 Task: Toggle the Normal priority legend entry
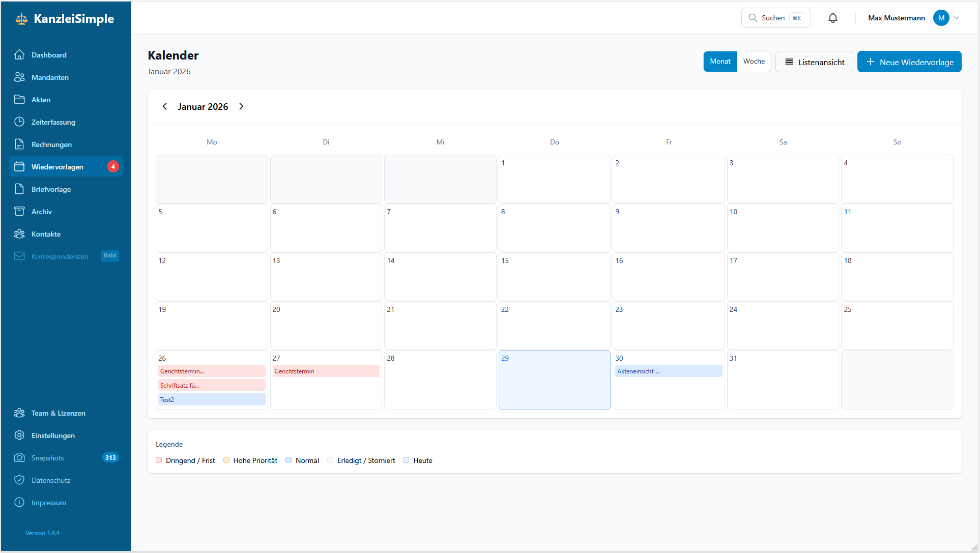pos(289,460)
